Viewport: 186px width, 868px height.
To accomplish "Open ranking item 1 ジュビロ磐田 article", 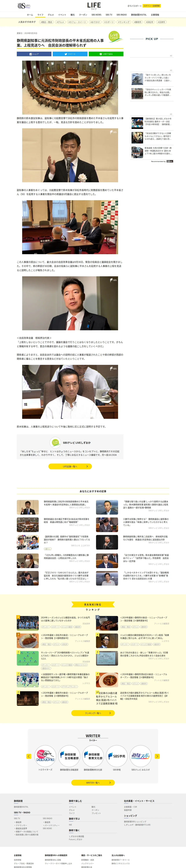I will pyautogui.click(x=65, y=619).
